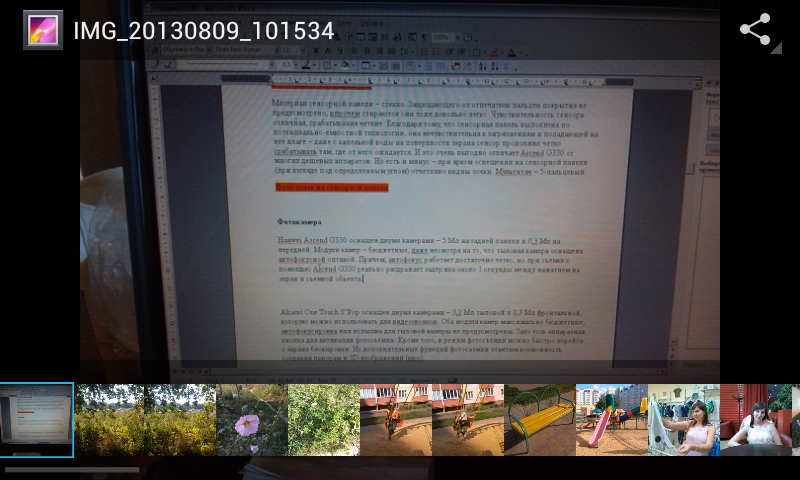This screenshot has width=800, height=480.
Task: Tap the Gallery app icon to go back
Action: [x=43, y=30]
